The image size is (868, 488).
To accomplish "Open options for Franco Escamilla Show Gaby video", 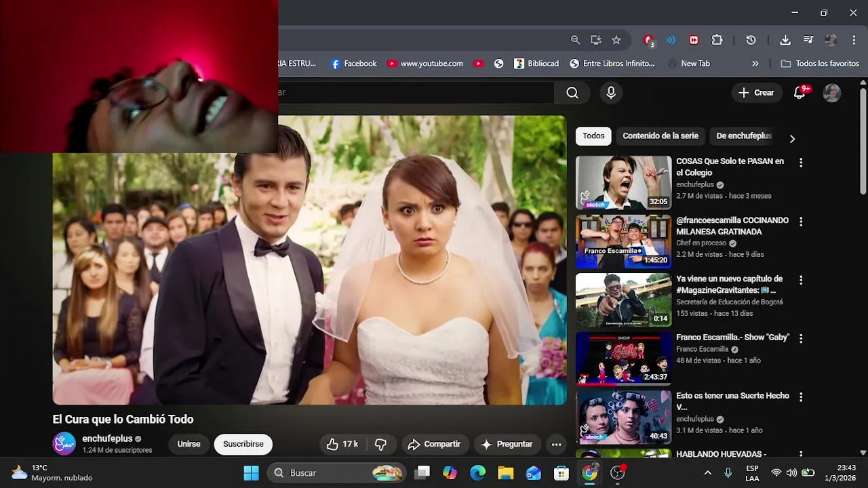I will tap(801, 338).
